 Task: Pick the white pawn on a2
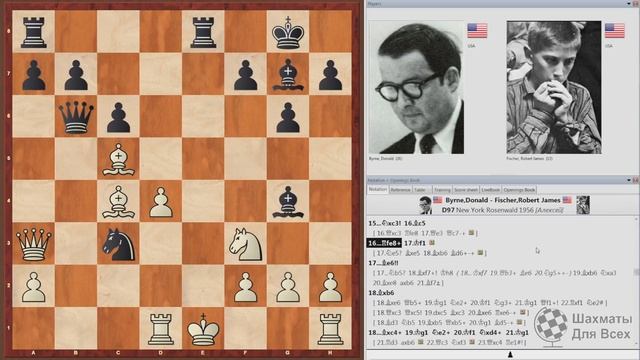click(x=33, y=287)
